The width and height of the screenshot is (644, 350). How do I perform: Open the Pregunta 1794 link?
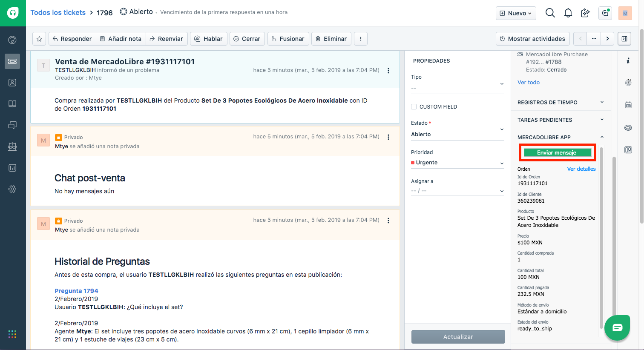pyautogui.click(x=76, y=291)
